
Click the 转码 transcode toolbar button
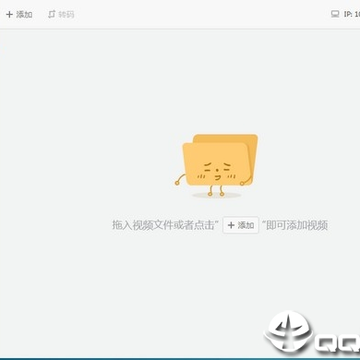[61, 14]
